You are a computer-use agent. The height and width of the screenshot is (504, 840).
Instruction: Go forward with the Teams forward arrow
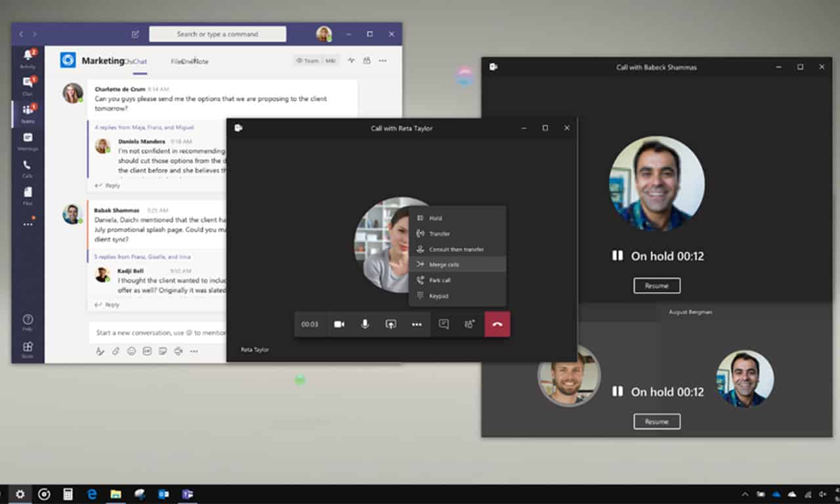[x=35, y=34]
